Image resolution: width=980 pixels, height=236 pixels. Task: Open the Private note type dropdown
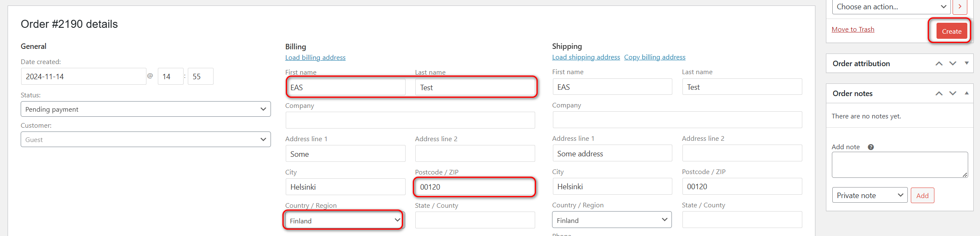coord(869,196)
